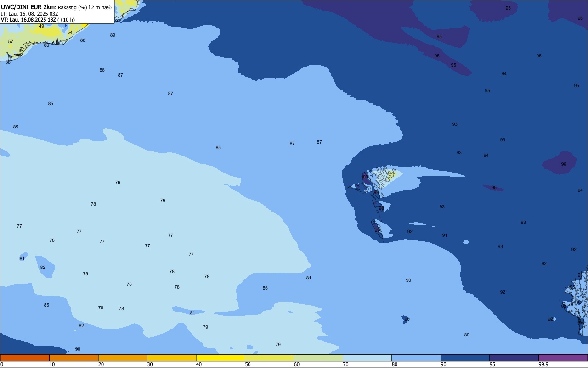Choose the 70–80 very light blue legend swatch
The width and height of the screenshot is (588, 368).
pyautogui.click(x=367, y=357)
